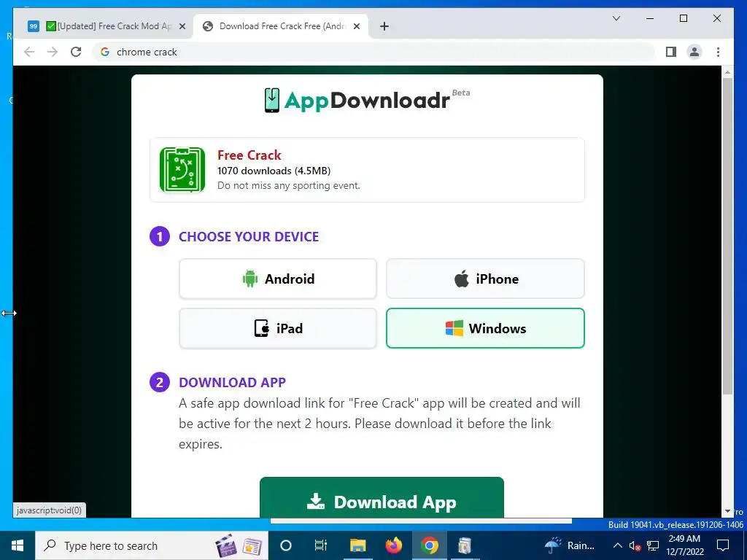This screenshot has height=560, width=747.
Task: Choose Android device option
Action: tap(278, 279)
